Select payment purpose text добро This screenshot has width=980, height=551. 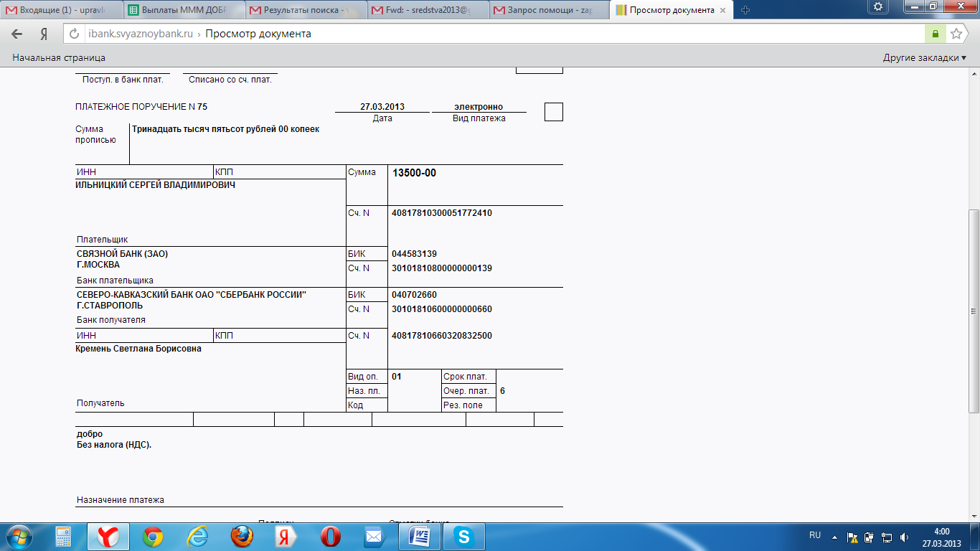coord(90,434)
